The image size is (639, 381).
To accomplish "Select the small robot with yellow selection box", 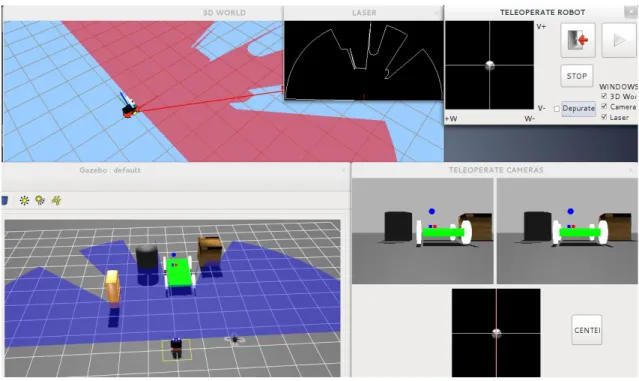I will click(176, 349).
